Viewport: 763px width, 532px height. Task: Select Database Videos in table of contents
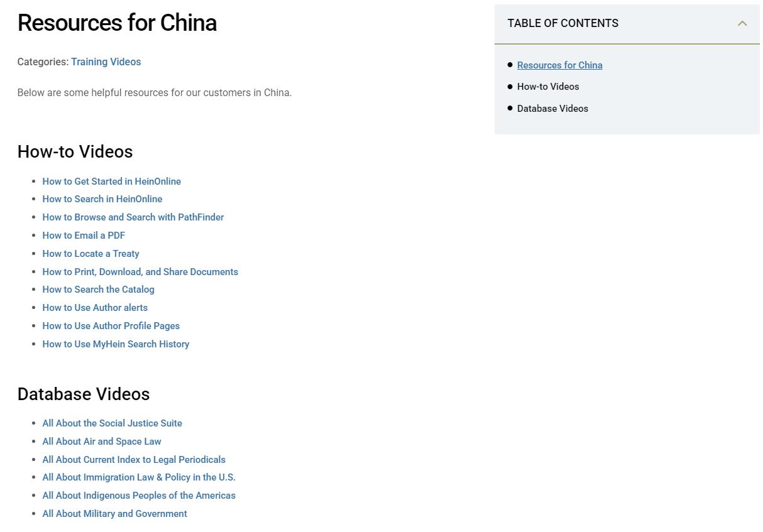pyautogui.click(x=552, y=109)
